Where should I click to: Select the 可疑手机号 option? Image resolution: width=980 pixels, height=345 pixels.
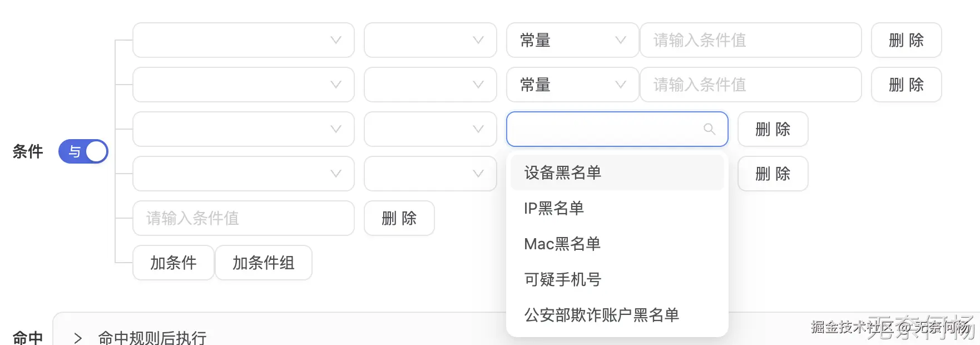pos(562,279)
